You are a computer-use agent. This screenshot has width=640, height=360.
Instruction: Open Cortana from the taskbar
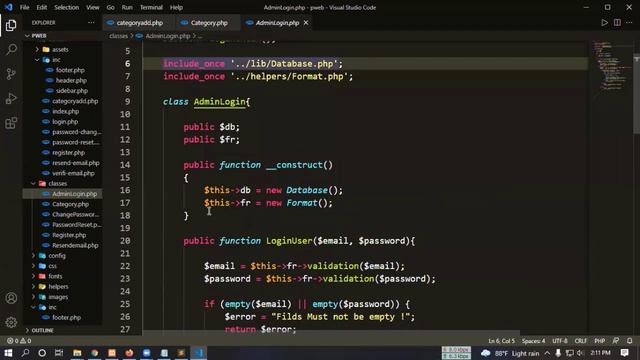42,353
